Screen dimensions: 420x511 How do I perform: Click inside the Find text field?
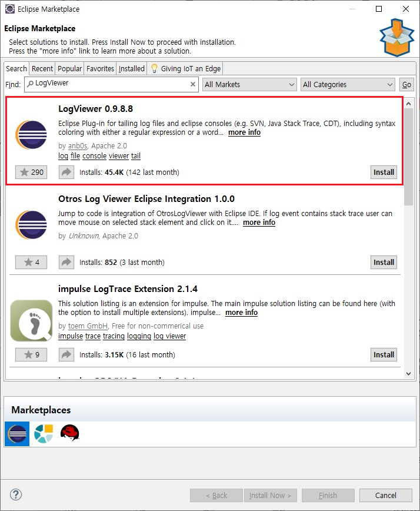111,84
